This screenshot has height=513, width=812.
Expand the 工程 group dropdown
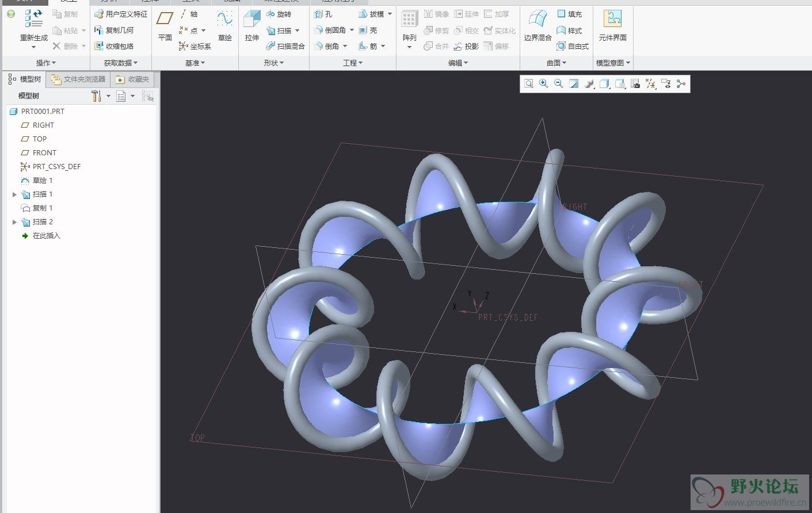point(353,63)
